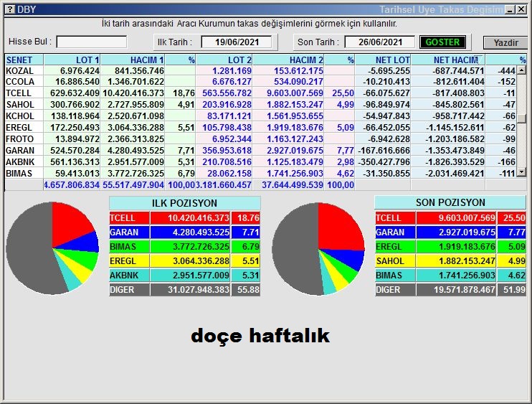Close the DBY window
Viewport: 532px width, 404px height.
click(x=521, y=9)
